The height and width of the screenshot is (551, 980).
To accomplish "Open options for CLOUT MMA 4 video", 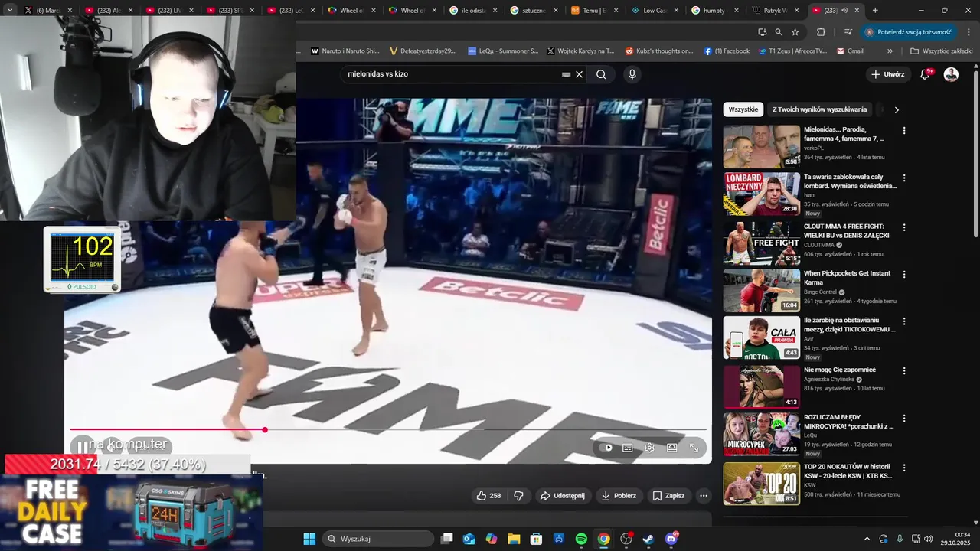I will tap(904, 227).
